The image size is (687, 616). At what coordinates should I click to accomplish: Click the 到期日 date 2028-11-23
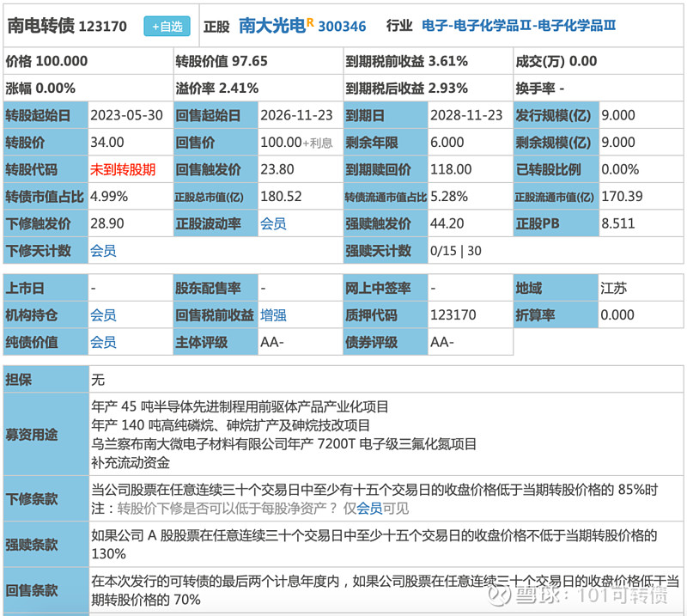466,115
